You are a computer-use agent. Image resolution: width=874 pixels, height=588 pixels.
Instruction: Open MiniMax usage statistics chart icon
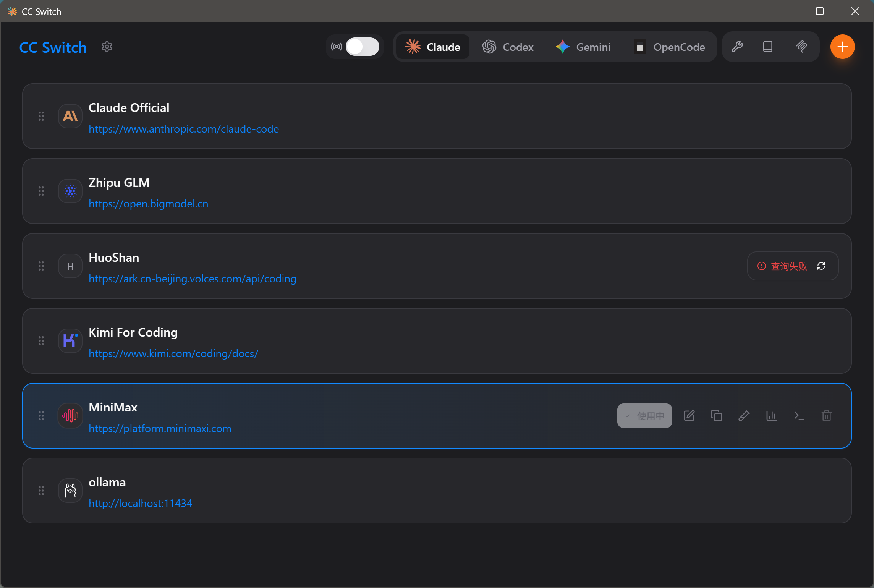(x=771, y=416)
